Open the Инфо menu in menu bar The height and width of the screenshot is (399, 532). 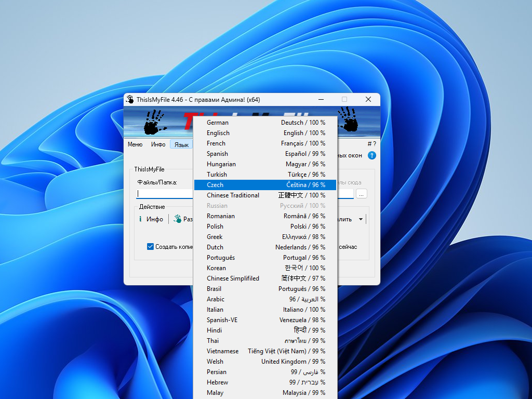click(x=158, y=144)
